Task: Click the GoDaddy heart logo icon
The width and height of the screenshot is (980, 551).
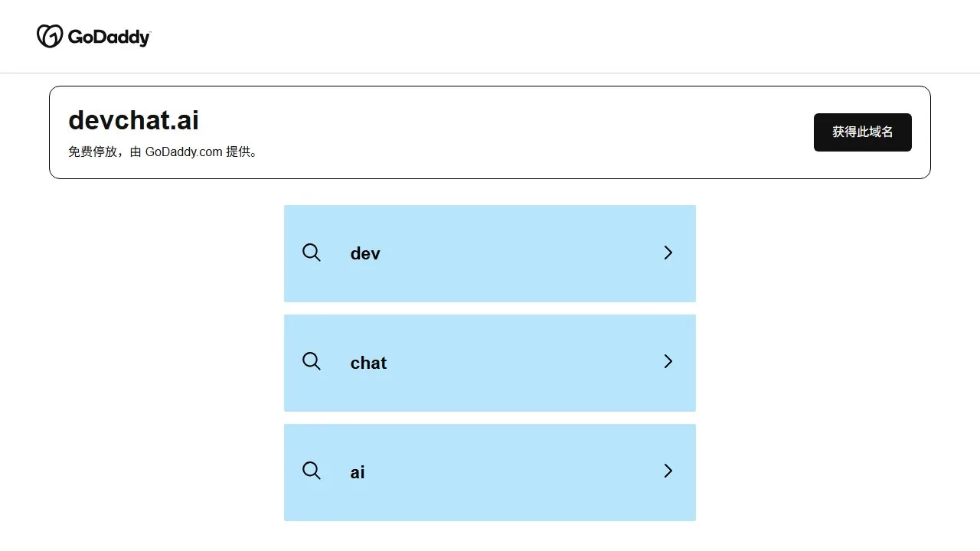Action: [50, 36]
